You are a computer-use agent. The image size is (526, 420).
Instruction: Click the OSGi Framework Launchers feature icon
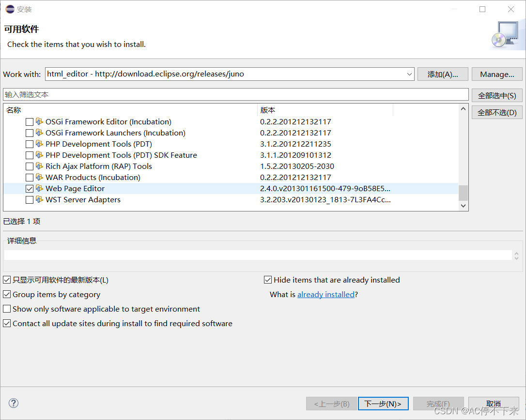[x=39, y=133]
